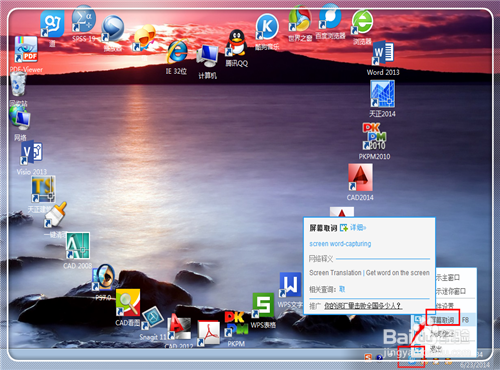The height and width of the screenshot is (370, 500).
Task: Launch WPS文字 writer shortcut
Action: (290, 285)
